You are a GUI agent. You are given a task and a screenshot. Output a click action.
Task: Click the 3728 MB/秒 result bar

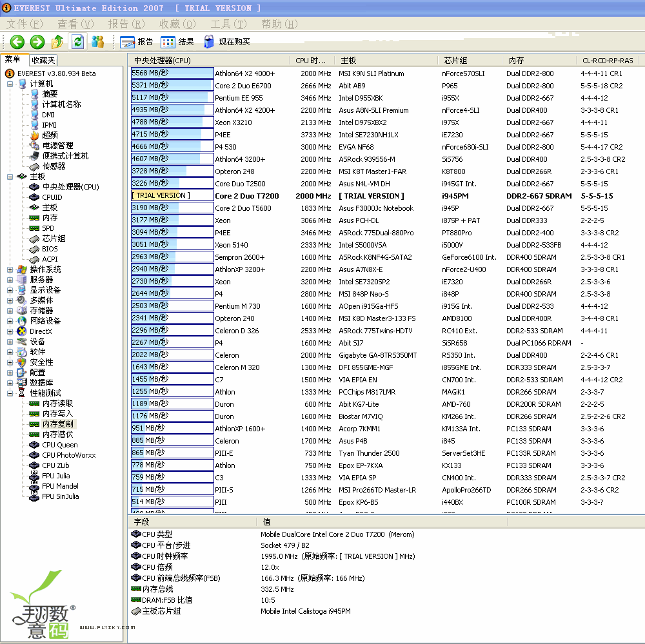(172, 171)
